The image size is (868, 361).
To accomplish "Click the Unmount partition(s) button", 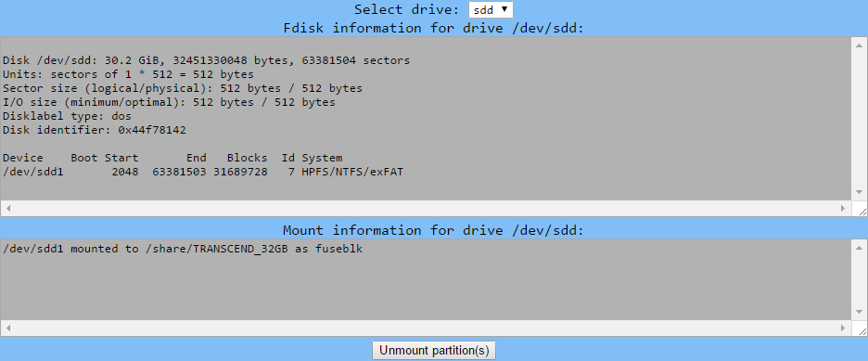I will coord(434,351).
